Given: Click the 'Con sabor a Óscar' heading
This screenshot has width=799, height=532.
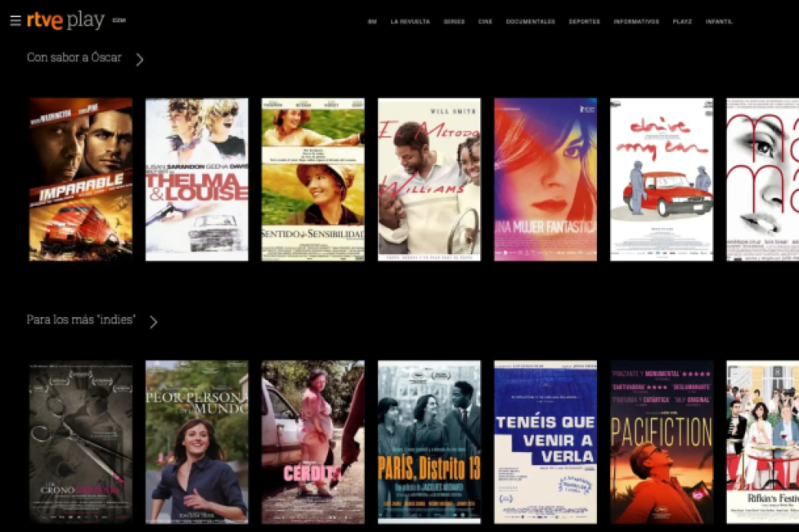Looking at the screenshot, I should click(x=75, y=58).
